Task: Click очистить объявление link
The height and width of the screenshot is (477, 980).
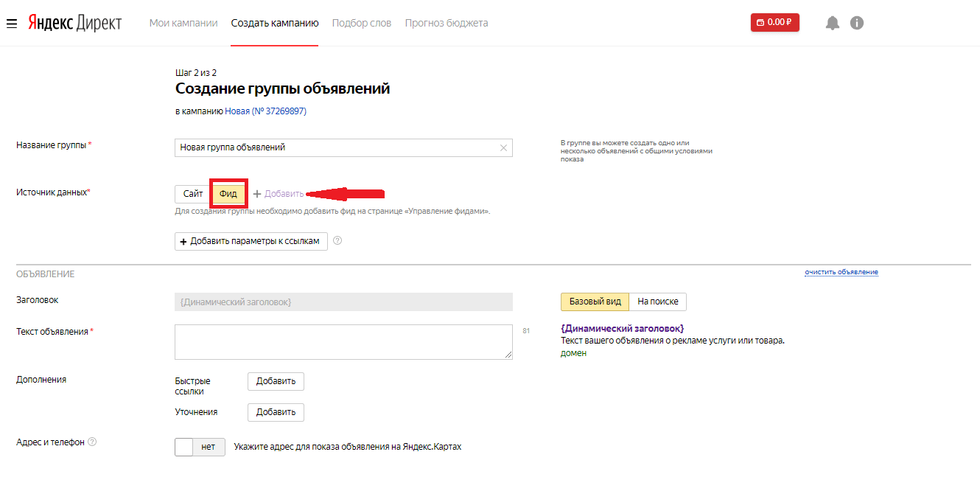Action: (x=841, y=272)
